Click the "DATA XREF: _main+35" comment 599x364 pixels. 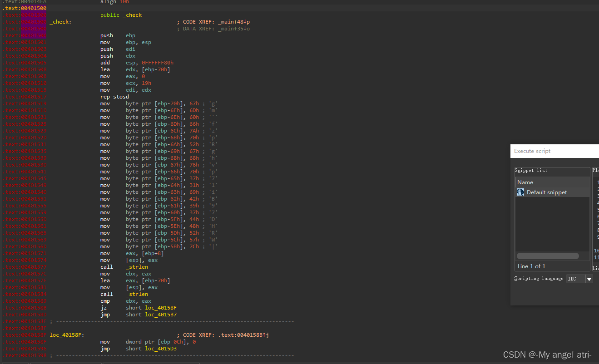(213, 29)
